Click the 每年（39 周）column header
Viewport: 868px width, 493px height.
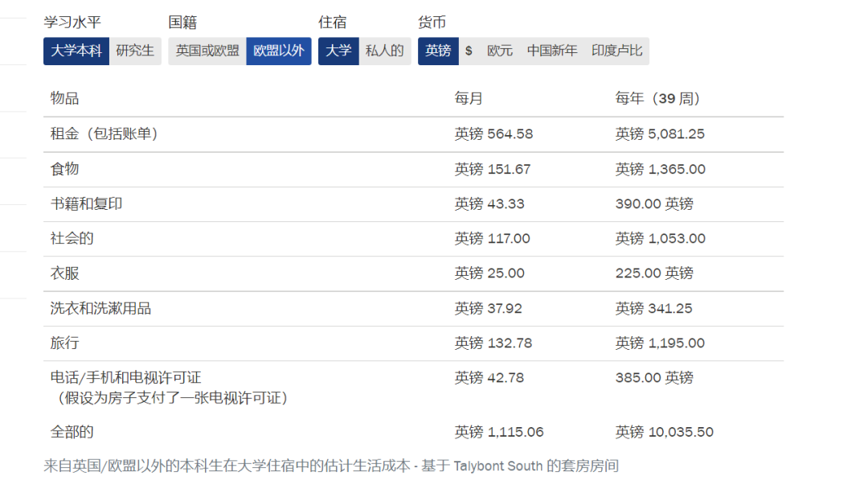658,99
